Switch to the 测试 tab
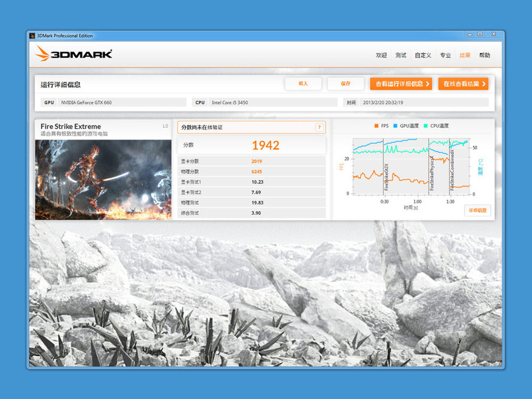The width and height of the screenshot is (532, 399). [x=401, y=55]
